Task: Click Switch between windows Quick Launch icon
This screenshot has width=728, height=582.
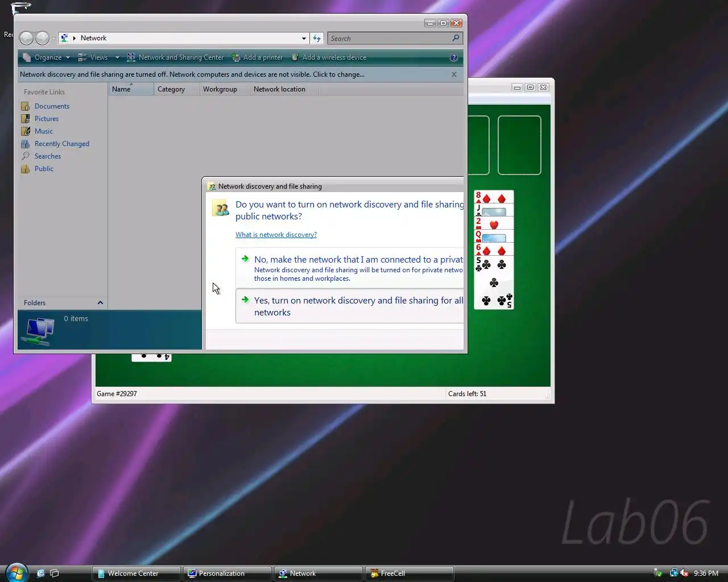Action: [x=55, y=573]
